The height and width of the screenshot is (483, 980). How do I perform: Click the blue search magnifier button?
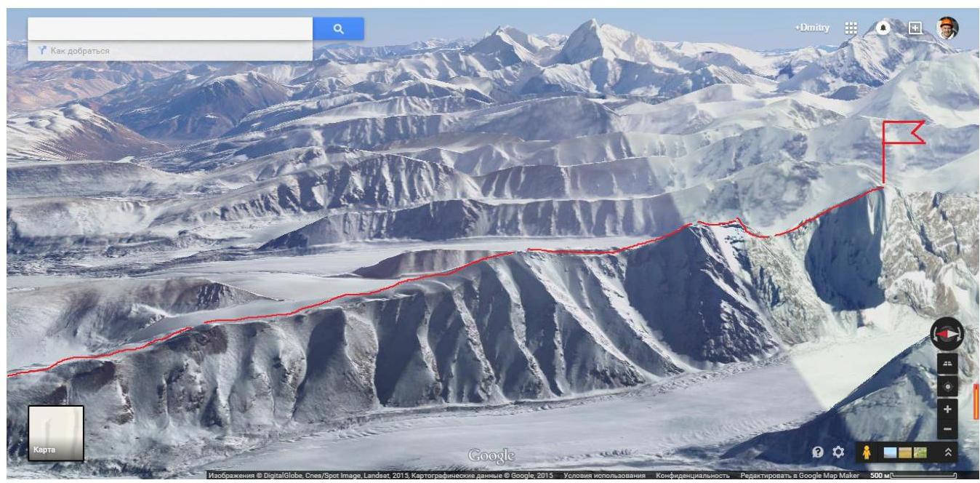tap(338, 28)
